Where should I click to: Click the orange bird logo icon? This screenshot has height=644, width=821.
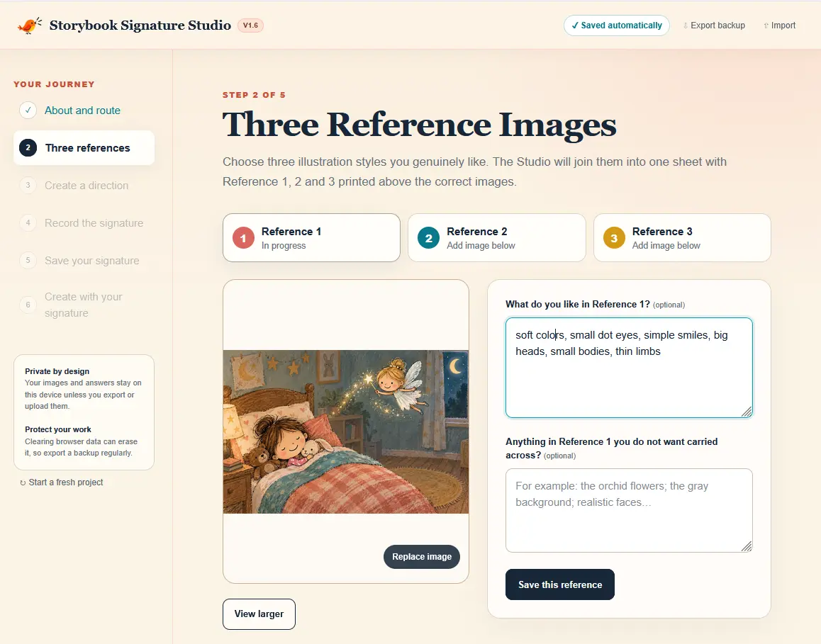click(x=29, y=25)
